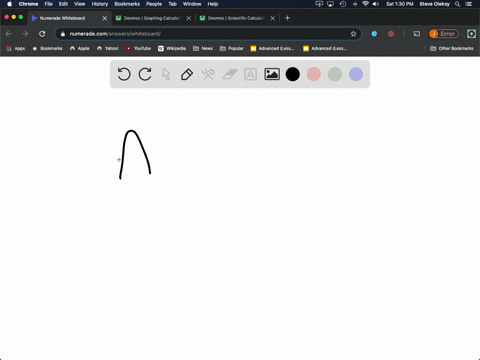This screenshot has width=480, height=360.
Task: Choose the eraser tool
Action: (229, 74)
